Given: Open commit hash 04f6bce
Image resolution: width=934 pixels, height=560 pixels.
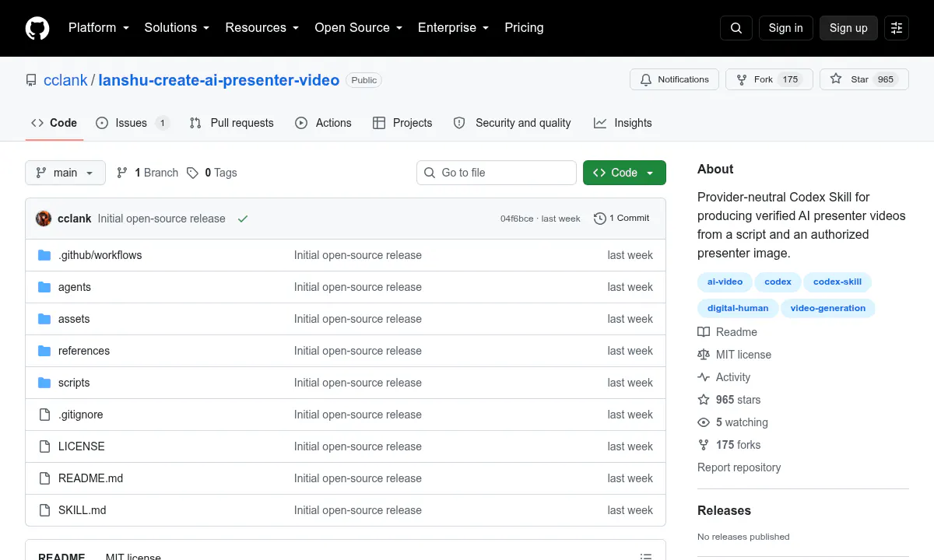Looking at the screenshot, I should pyautogui.click(x=517, y=219).
